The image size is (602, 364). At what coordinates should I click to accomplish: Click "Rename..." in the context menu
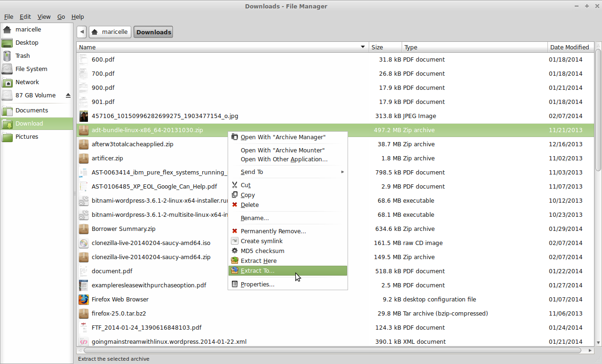tap(254, 218)
